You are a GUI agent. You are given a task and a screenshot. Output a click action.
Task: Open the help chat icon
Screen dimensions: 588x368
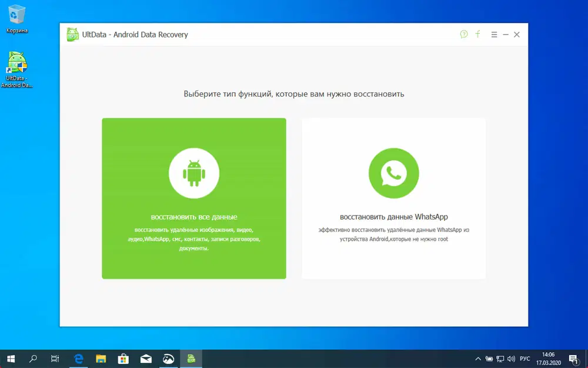click(x=464, y=34)
